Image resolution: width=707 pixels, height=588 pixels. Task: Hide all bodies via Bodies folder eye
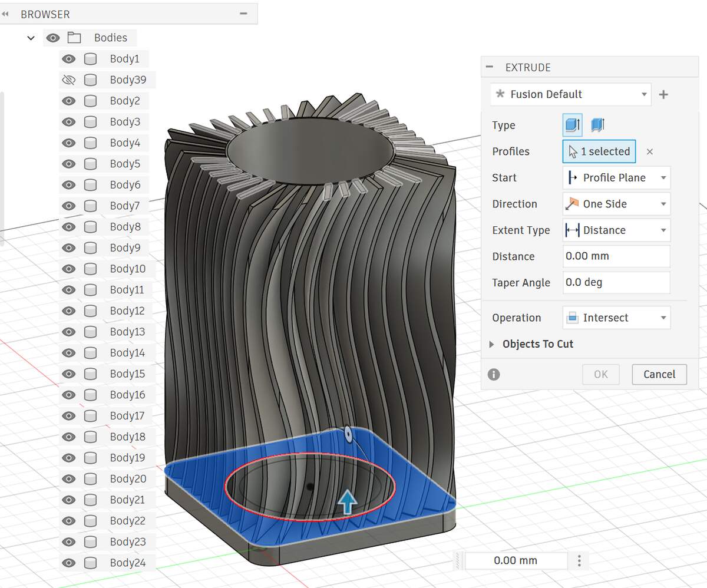pyautogui.click(x=53, y=38)
